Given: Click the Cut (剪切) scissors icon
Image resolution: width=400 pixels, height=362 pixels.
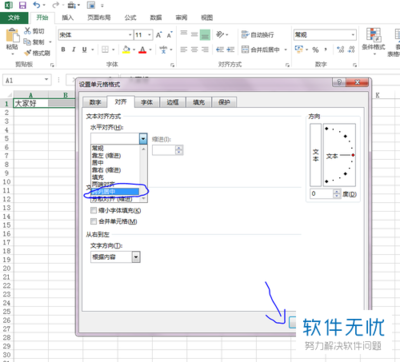Looking at the screenshot, I should pos(27,31).
